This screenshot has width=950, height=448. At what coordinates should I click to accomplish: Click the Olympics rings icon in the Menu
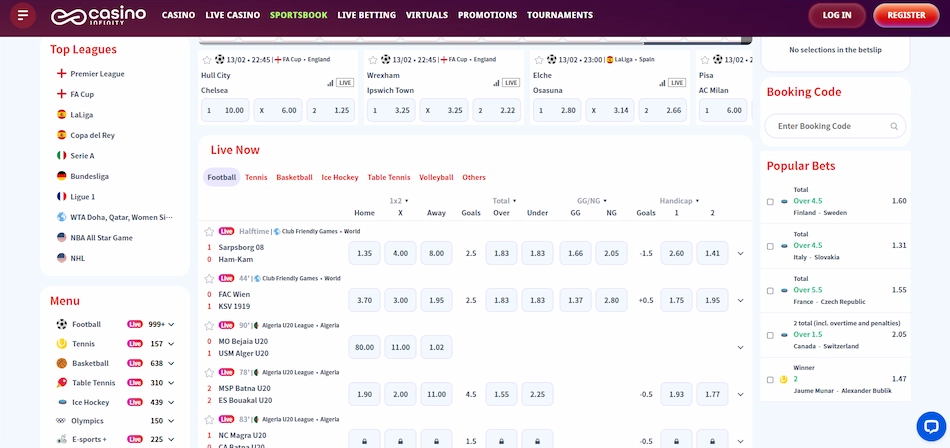tap(61, 421)
